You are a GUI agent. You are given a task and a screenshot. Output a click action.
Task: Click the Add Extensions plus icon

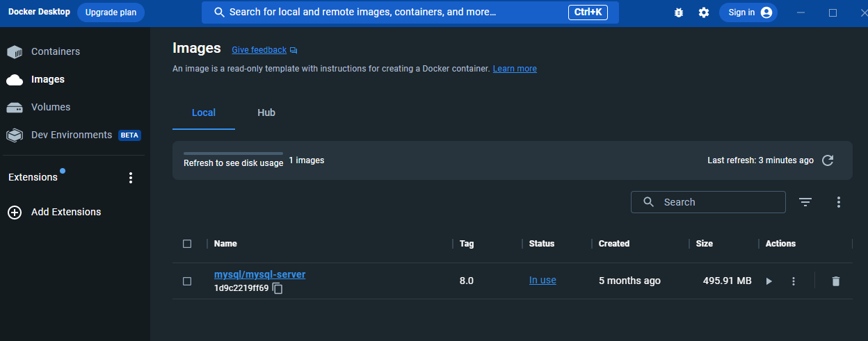click(15, 213)
